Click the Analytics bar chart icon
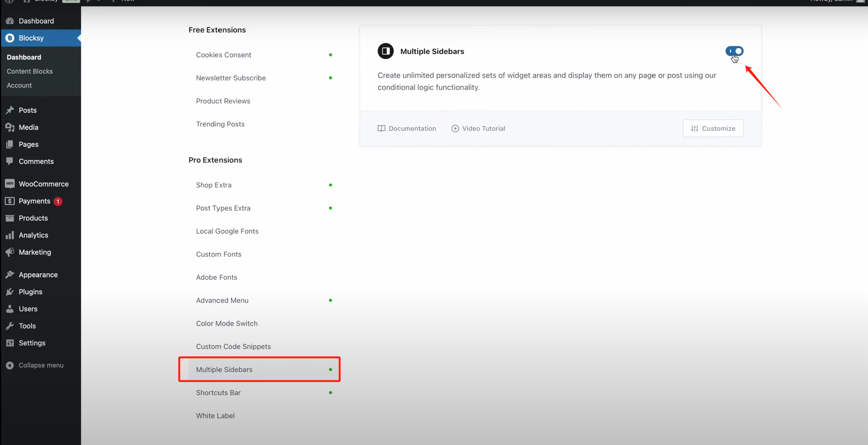The image size is (868, 445). tap(10, 235)
